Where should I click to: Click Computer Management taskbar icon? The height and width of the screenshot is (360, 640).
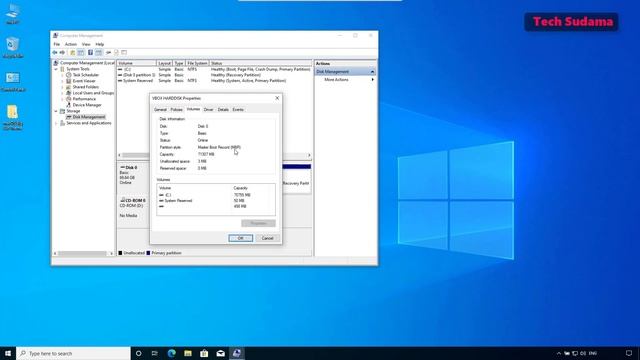tap(237, 353)
